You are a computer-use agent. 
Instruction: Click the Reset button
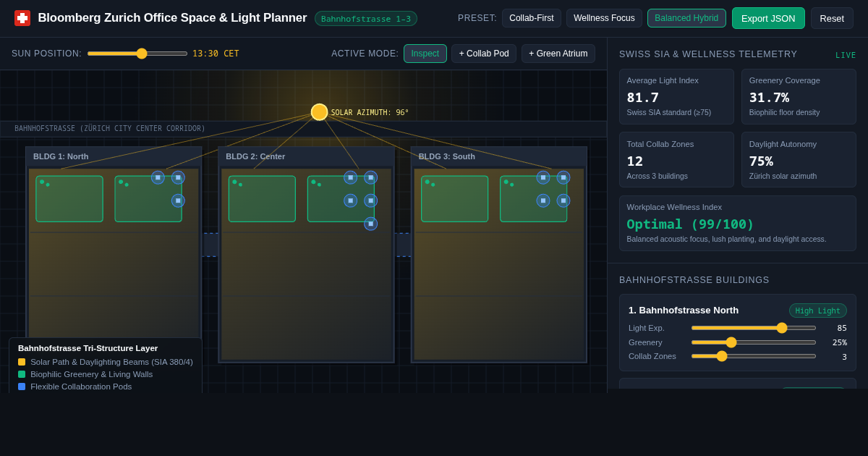(832, 18)
